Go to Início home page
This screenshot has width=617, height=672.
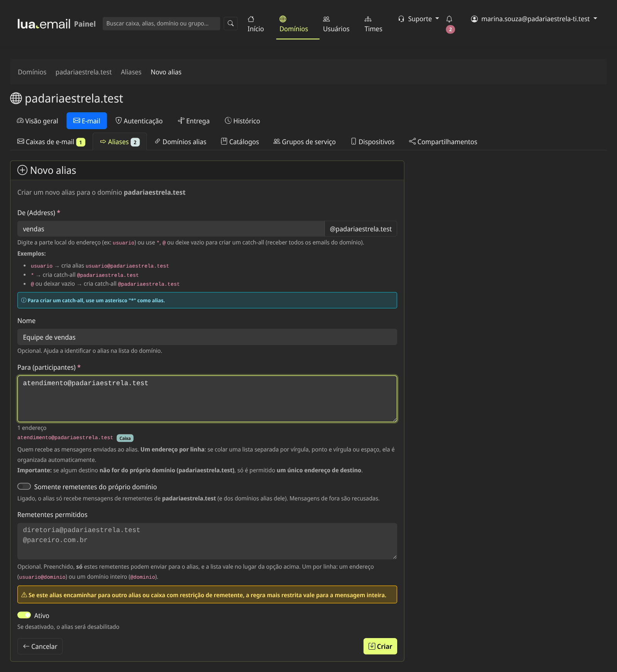(256, 24)
